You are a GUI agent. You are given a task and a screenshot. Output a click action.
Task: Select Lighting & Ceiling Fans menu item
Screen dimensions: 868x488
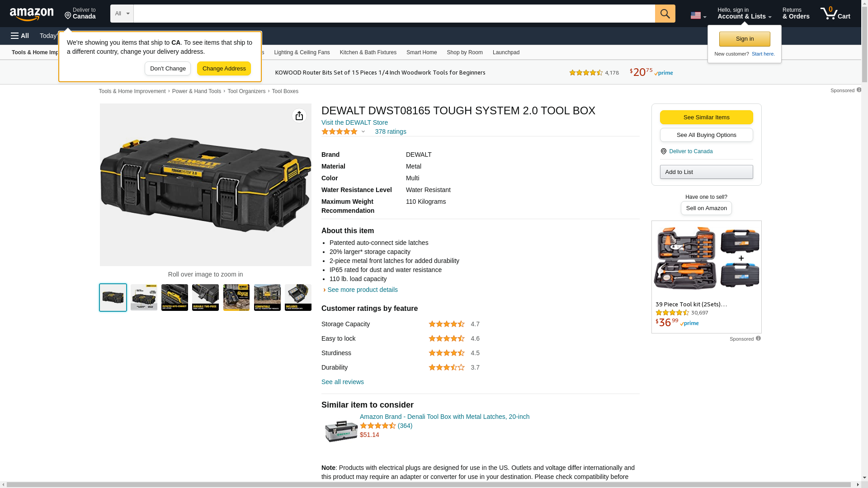coord(302,52)
